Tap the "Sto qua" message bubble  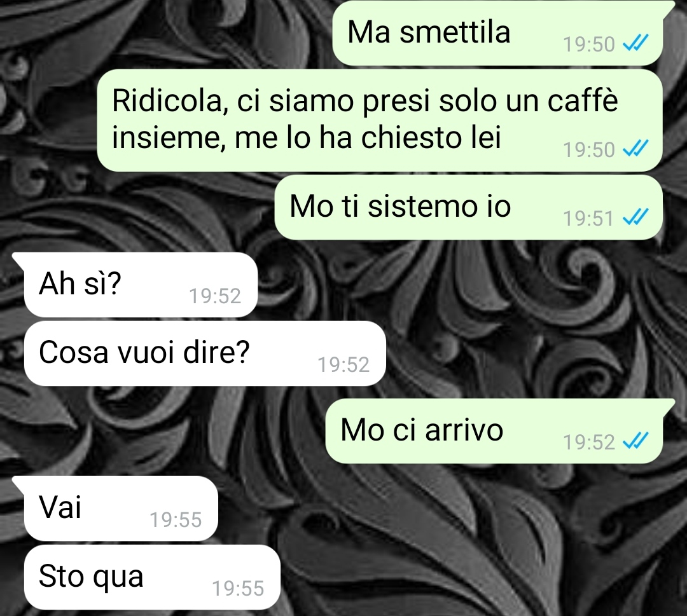click(x=152, y=577)
